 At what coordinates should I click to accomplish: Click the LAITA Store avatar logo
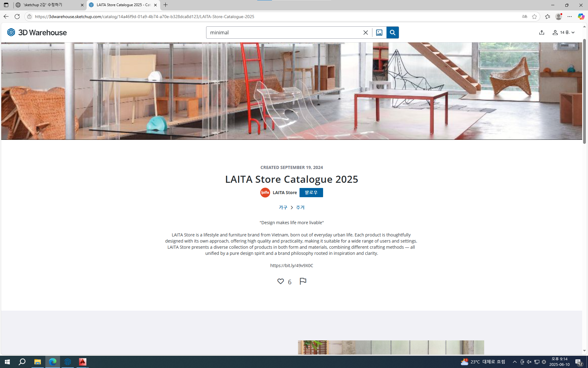pyautogui.click(x=265, y=193)
